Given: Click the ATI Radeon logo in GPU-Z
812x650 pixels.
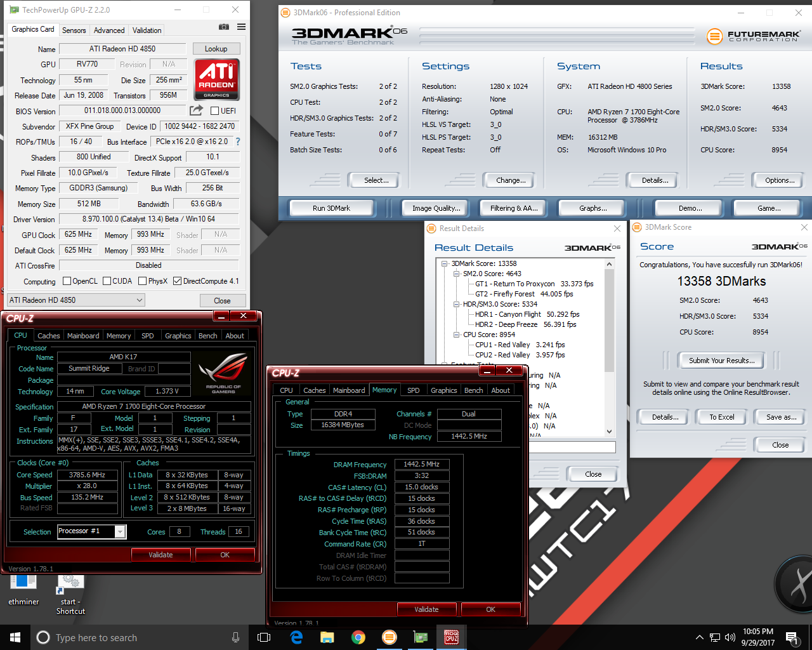Looking at the screenshot, I should click(x=216, y=79).
